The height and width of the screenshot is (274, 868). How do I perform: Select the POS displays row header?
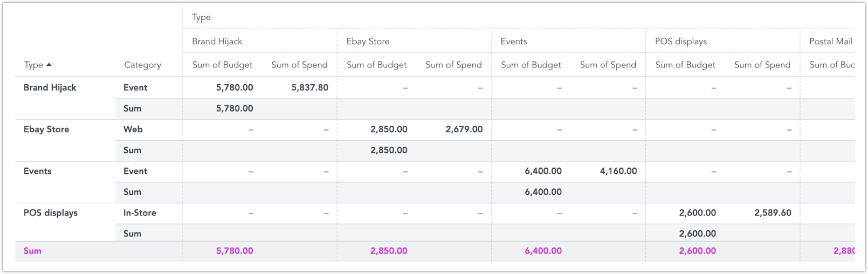point(51,213)
